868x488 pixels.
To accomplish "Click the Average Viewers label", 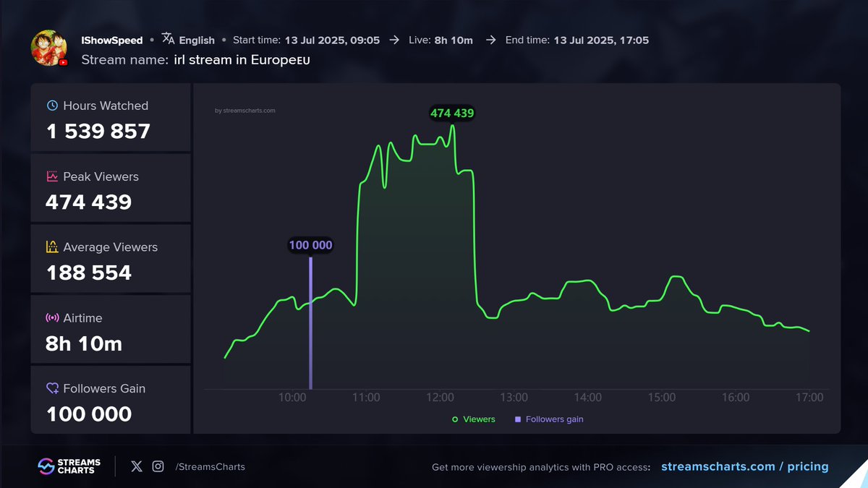I will coord(110,247).
